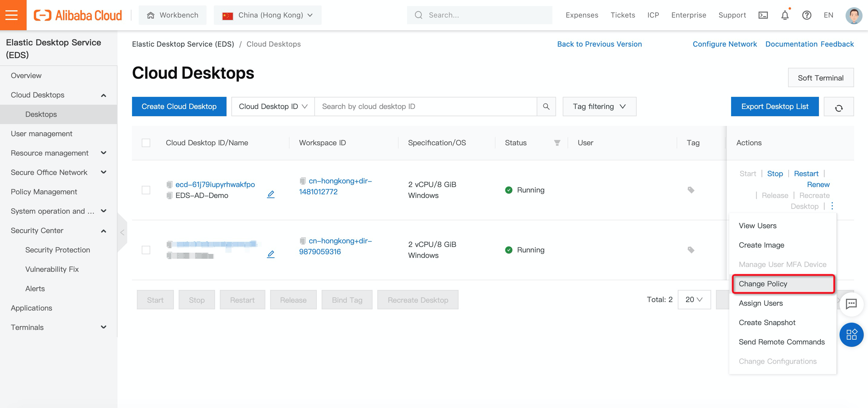Click the Create Cloud Desktop button
Viewport: 868px width, 408px height.
click(179, 107)
